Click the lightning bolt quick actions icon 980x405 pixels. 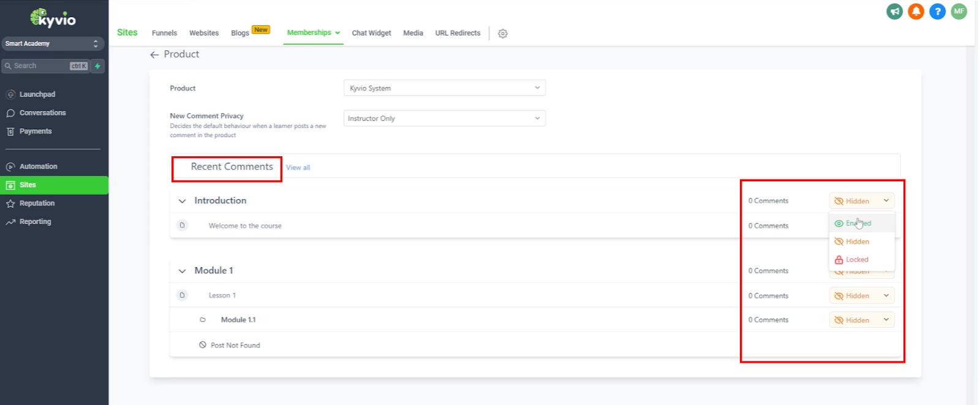click(97, 66)
